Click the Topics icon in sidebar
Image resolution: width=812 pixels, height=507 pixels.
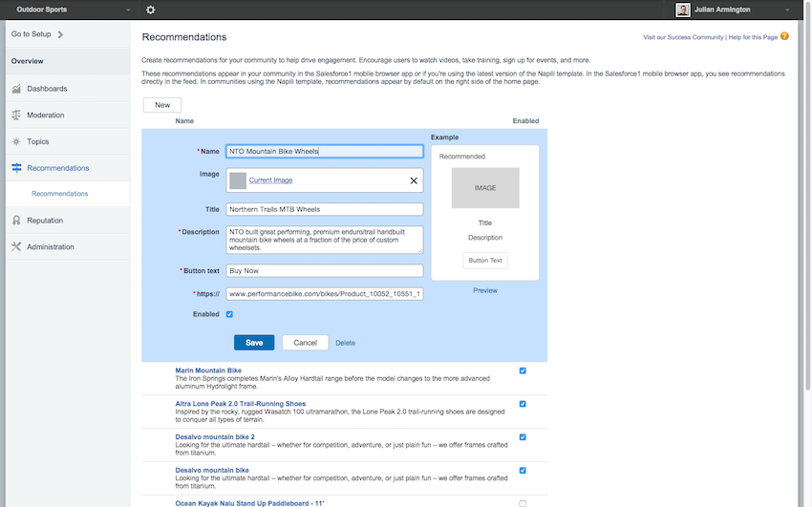tap(16, 141)
